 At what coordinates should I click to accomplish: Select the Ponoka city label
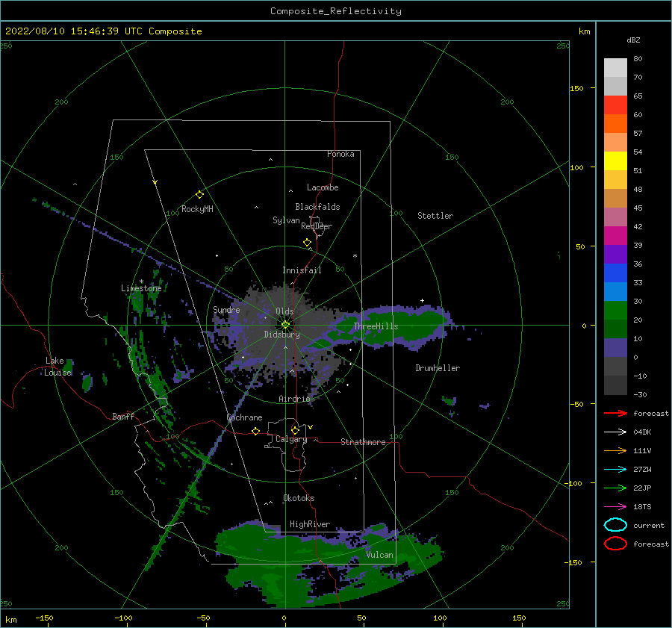[x=340, y=154]
